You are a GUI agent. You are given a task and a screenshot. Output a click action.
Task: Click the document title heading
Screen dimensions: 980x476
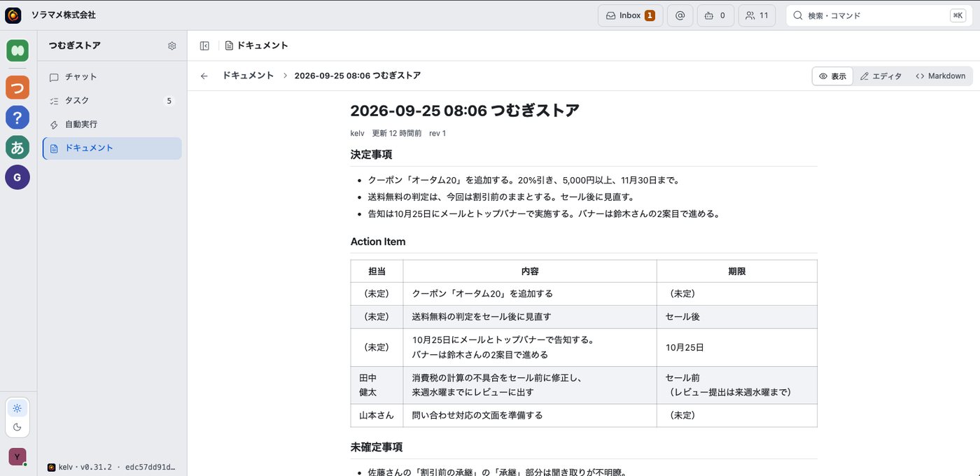465,111
